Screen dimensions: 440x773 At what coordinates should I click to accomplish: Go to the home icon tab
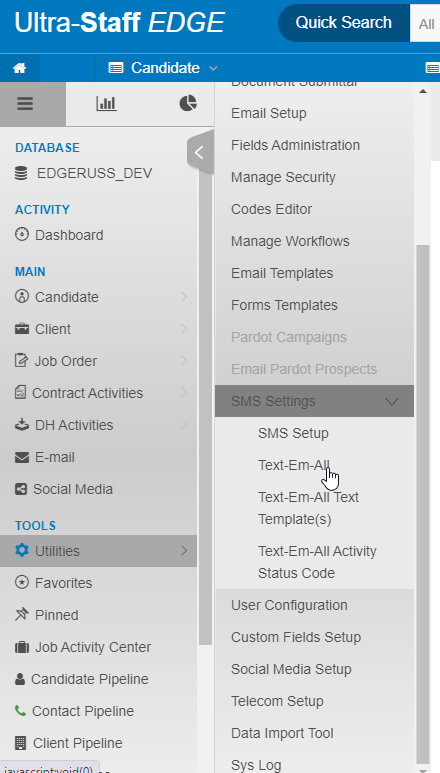[x=20, y=68]
